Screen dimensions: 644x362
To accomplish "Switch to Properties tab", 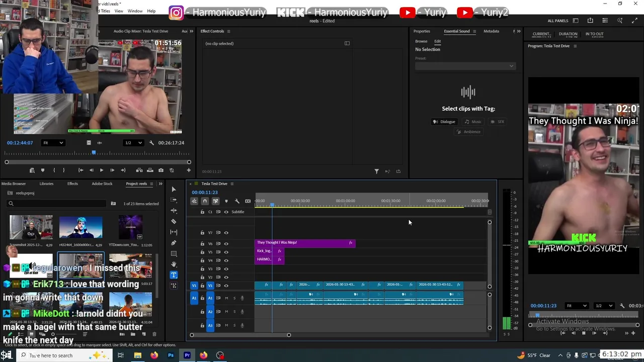I will pyautogui.click(x=422, y=31).
